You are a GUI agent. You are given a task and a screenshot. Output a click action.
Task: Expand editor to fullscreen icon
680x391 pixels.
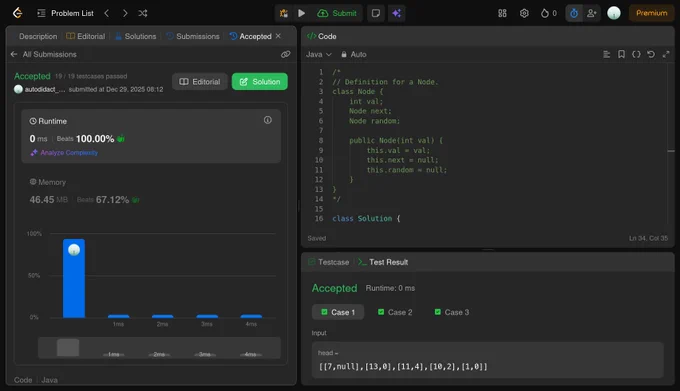click(x=666, y=54)
